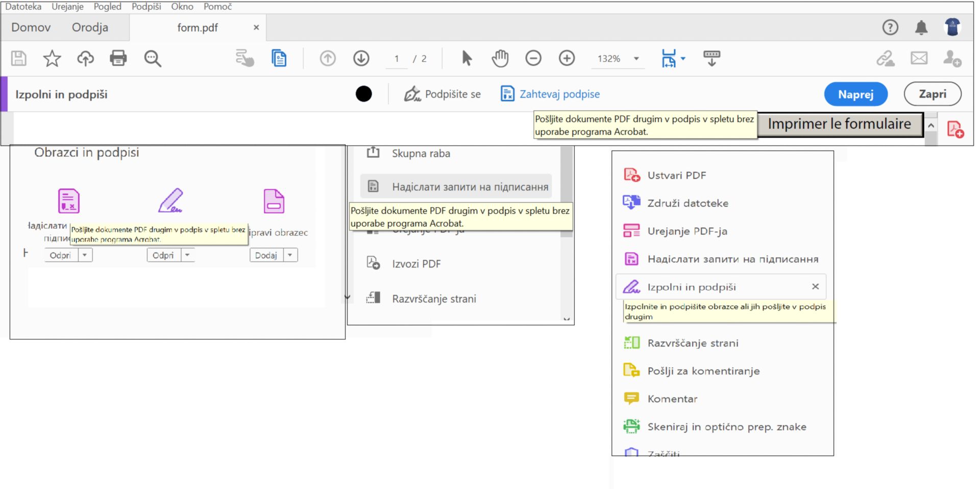Open Help with the question mark icon
Image resolution: width=980 pixels, height=489 pixels.
click(890, 27)
